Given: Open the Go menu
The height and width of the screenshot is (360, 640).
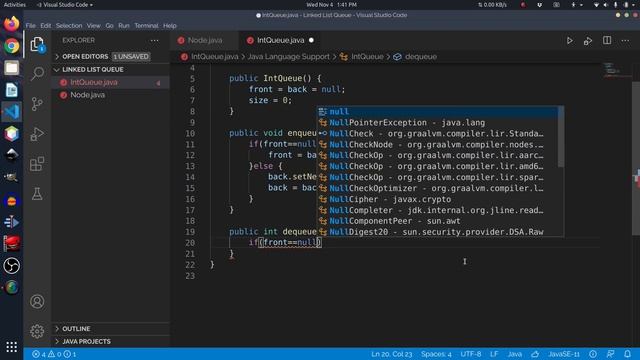Looking at the screenshot, I should [x=109, y=26].
